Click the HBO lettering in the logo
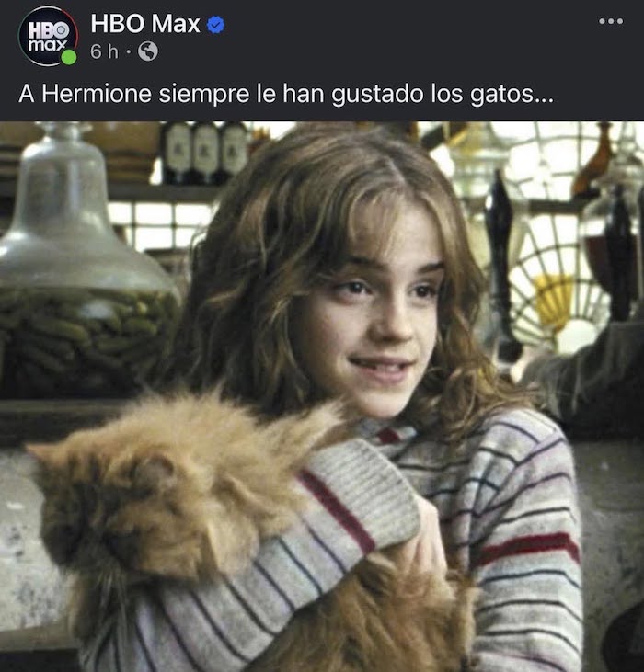 click(49, 30)
